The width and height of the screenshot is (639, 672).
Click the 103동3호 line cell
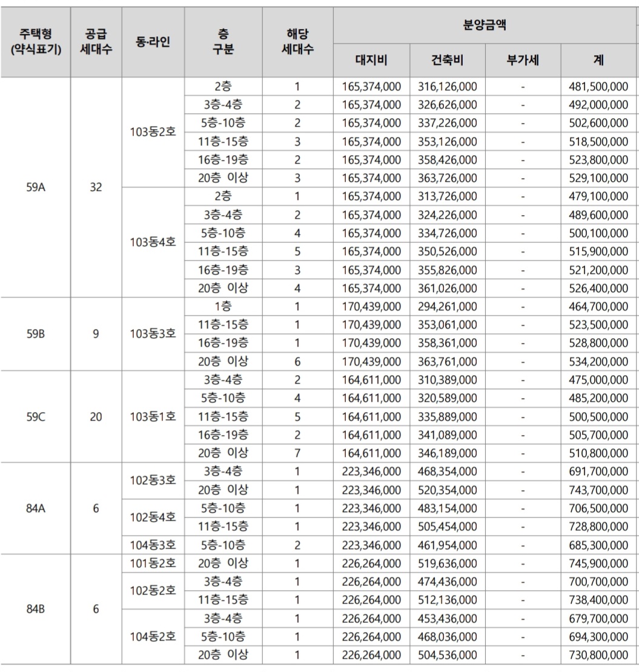coord(153,334)
